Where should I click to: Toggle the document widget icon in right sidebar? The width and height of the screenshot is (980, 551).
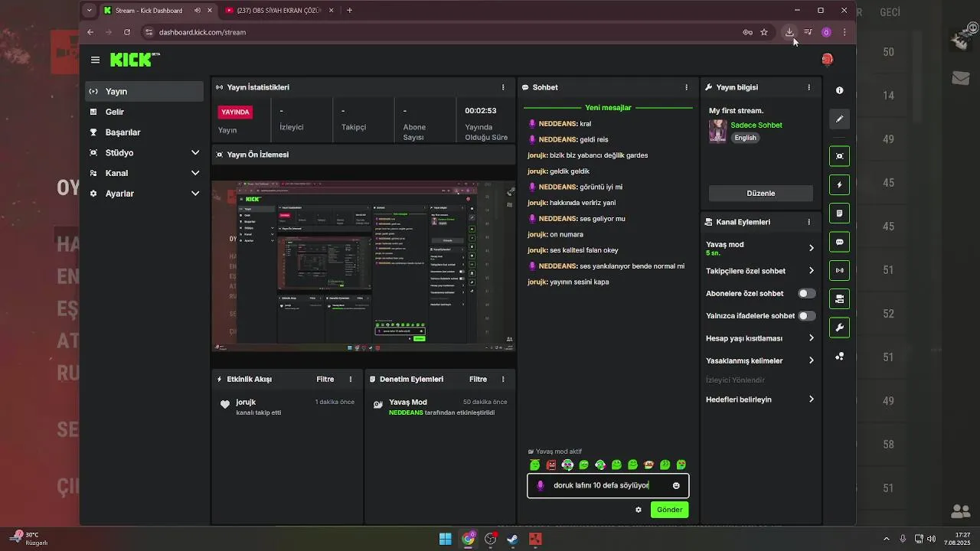pyautogui.click(x=839, y=213)
